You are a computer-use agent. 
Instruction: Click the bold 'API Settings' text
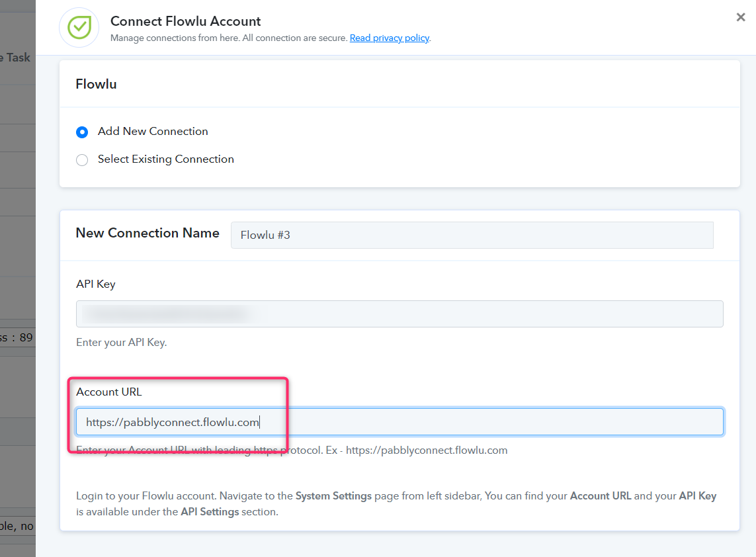click(x=210, y=511)
